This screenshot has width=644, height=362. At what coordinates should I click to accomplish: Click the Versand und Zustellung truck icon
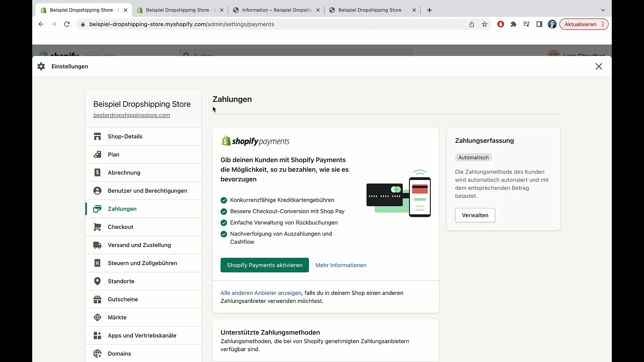click(97, 245)
